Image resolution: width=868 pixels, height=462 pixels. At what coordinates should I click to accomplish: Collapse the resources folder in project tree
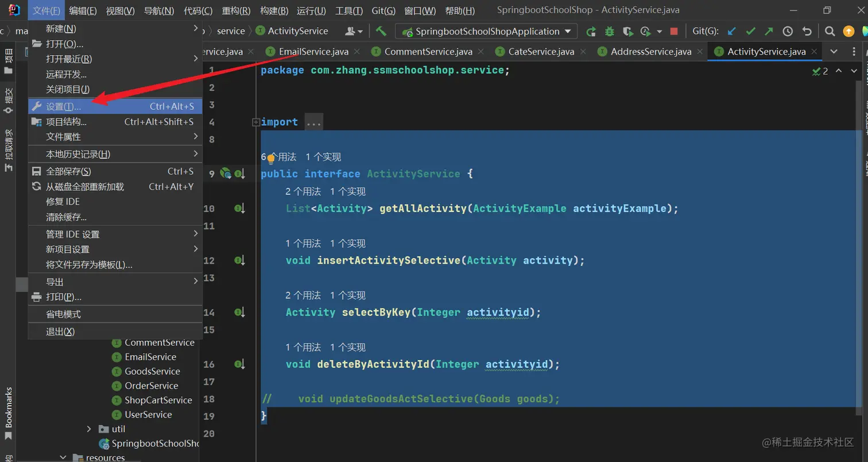point(63,457)
